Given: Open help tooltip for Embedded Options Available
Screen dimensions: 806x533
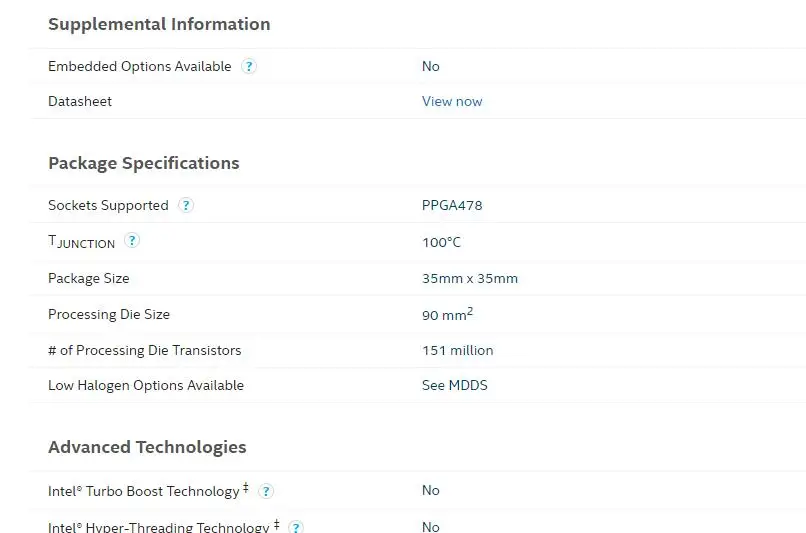Looking at the screenshot, I should click(x=249, y=66).
